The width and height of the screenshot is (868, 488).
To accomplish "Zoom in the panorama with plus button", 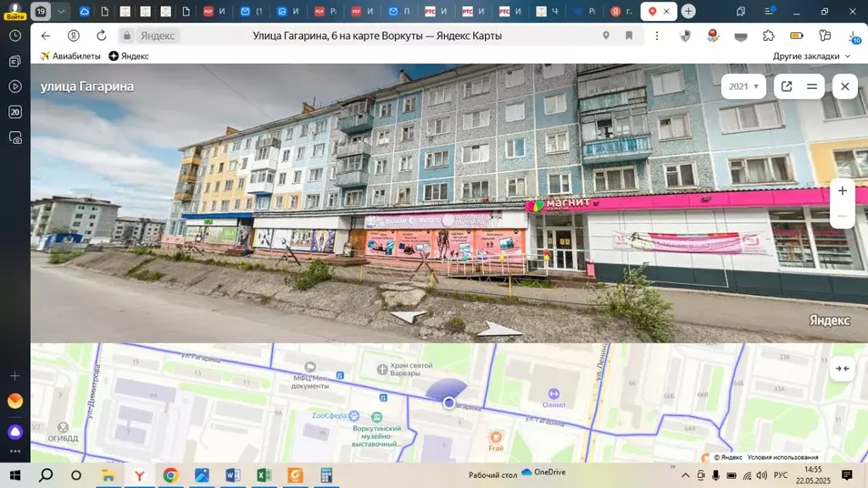I will click(842, 191).
